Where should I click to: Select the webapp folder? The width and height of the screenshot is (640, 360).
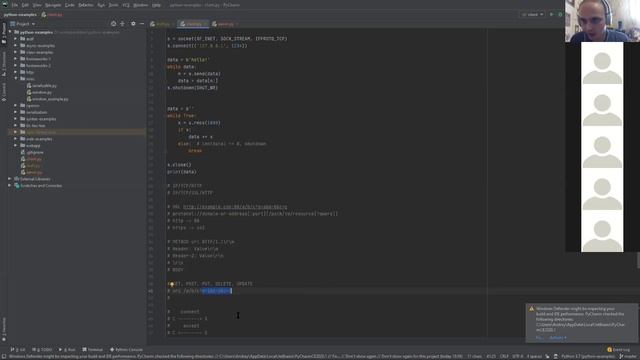tap(33, 146)
